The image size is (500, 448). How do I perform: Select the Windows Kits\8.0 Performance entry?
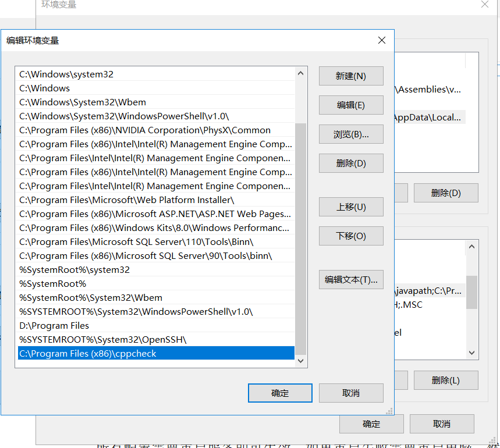coord(155,228)
